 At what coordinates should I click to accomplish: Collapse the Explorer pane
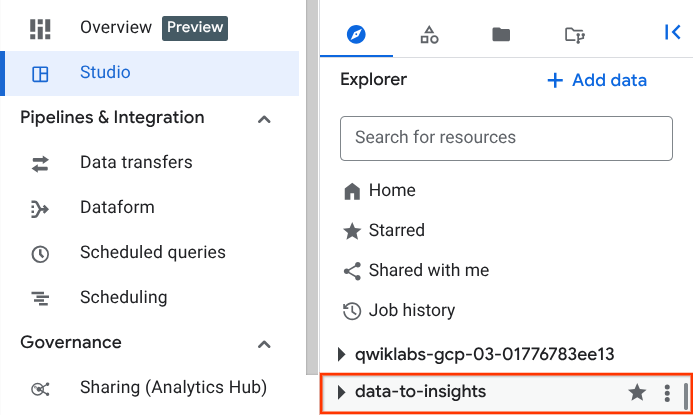click(672, 32)
